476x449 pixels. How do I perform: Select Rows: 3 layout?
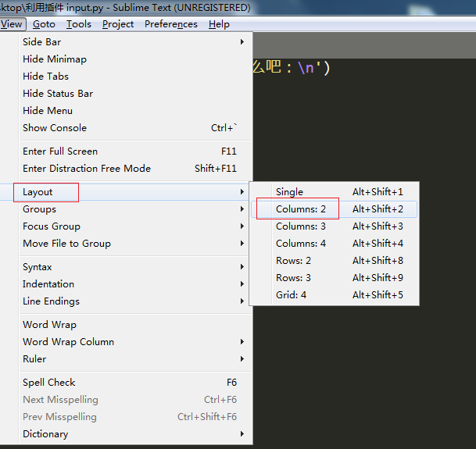tap(334, 277)
